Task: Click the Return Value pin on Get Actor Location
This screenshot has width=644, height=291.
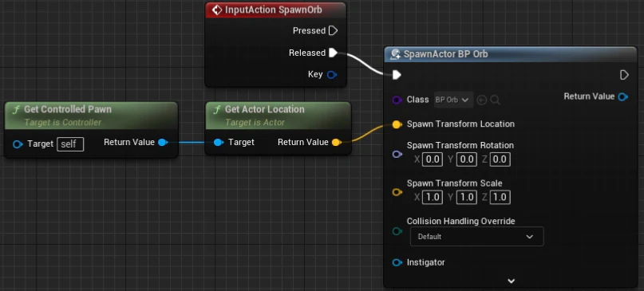Action: coord(337,143)
